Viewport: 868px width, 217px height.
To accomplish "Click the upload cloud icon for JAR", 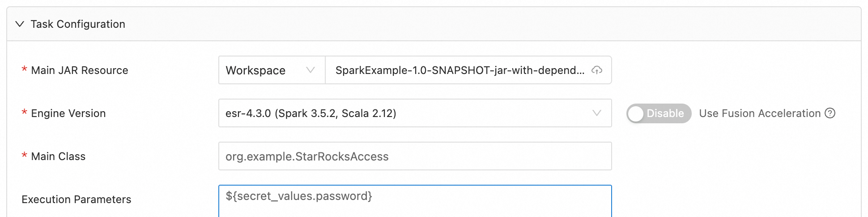I will 597,70.
